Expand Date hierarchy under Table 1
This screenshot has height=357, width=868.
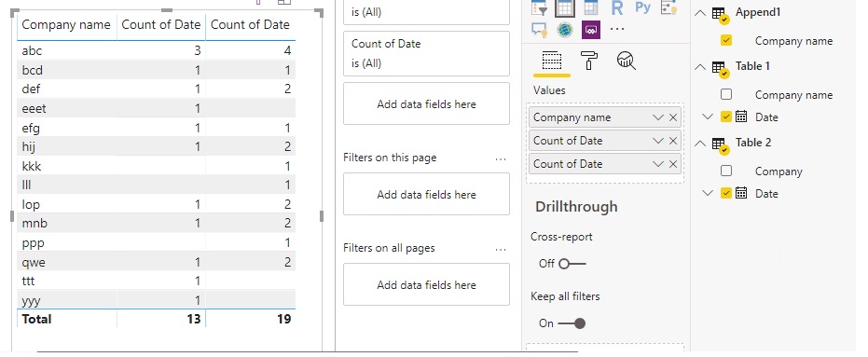[x=707, y=117]
